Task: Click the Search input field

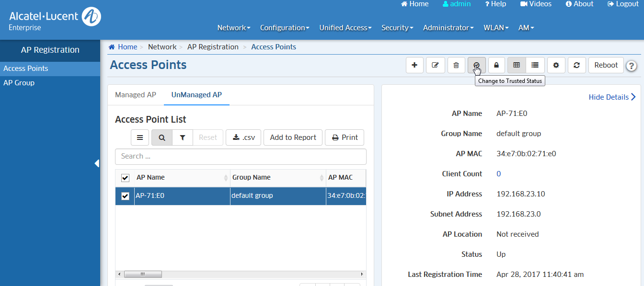Action: click(x=241, y=157)
